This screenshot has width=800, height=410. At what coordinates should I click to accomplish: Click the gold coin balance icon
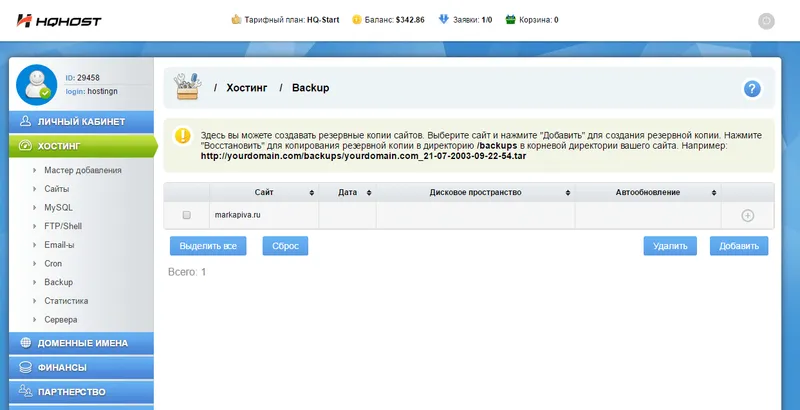coord(357,20)
